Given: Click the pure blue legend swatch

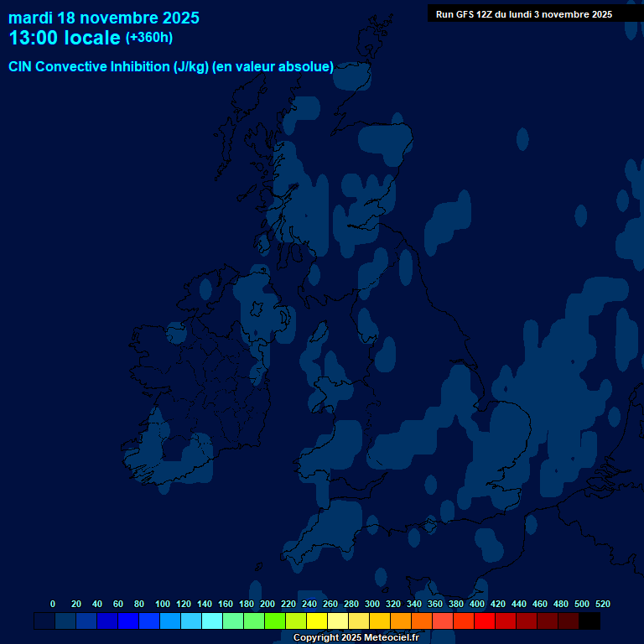Looking at the screenshot, I should click(x=128, y=621).
